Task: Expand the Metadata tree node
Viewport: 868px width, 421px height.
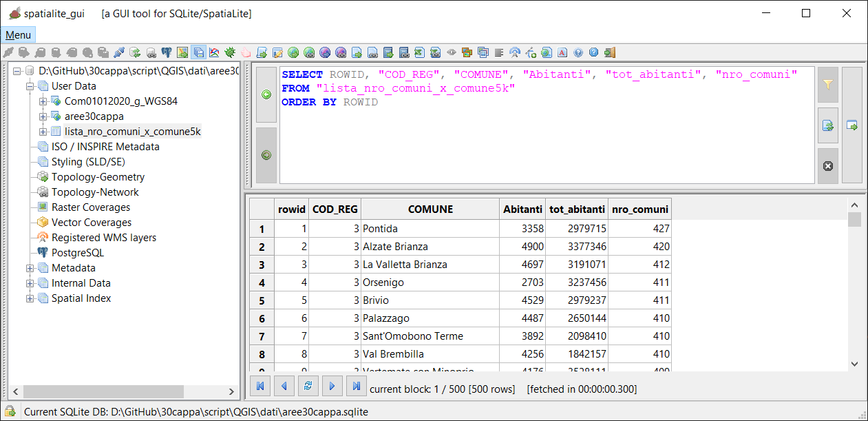Action: coord(30,268)
